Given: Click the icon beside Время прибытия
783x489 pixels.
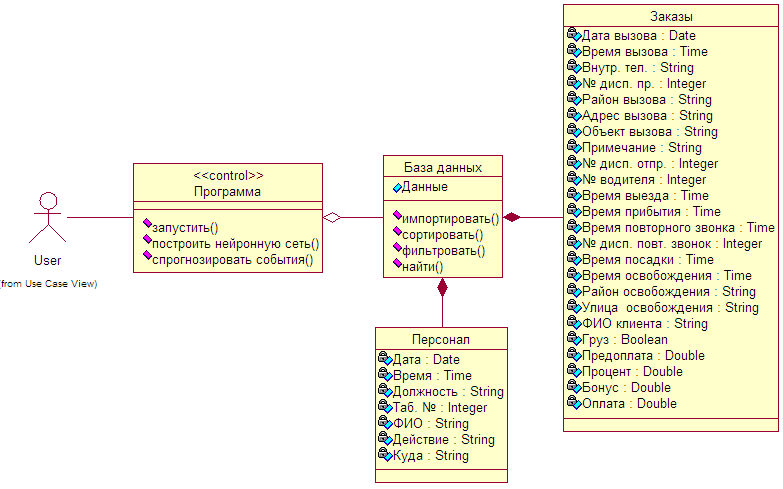Looking at the screenshot, I should [x=574, y=211].
